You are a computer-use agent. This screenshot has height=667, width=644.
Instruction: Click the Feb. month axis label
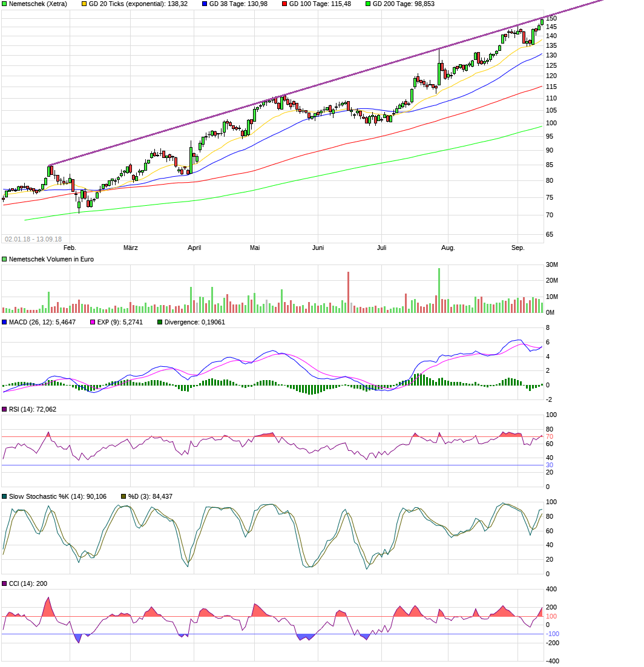click(x=70, y=248)
